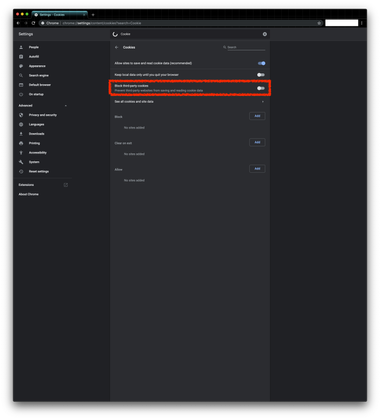Collapse the Advanced sidebar section

click(x=66, y=106)
